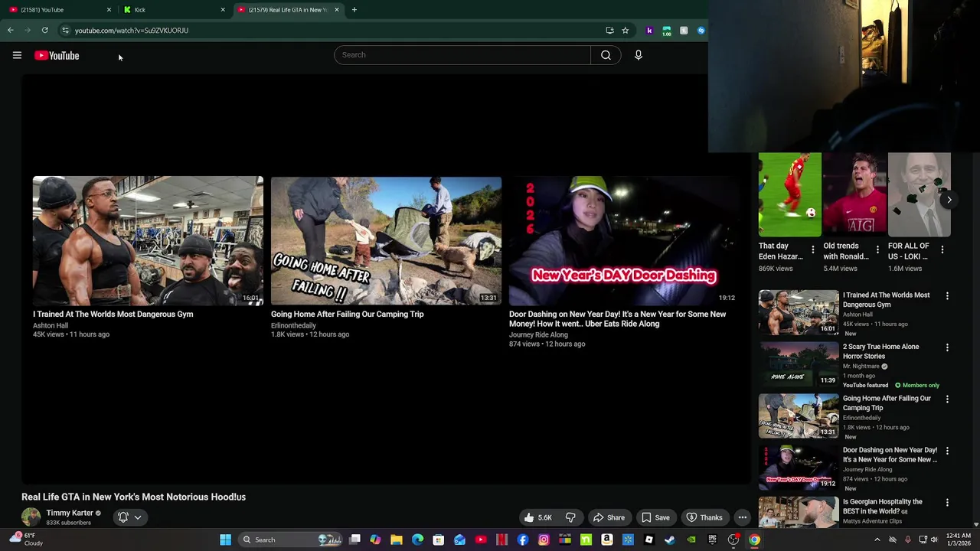The height and width of the screenshot is (551, 980).
Task: Expand notification options chevron next to bell
Action: pyautogui.click(x=138, y=517)
